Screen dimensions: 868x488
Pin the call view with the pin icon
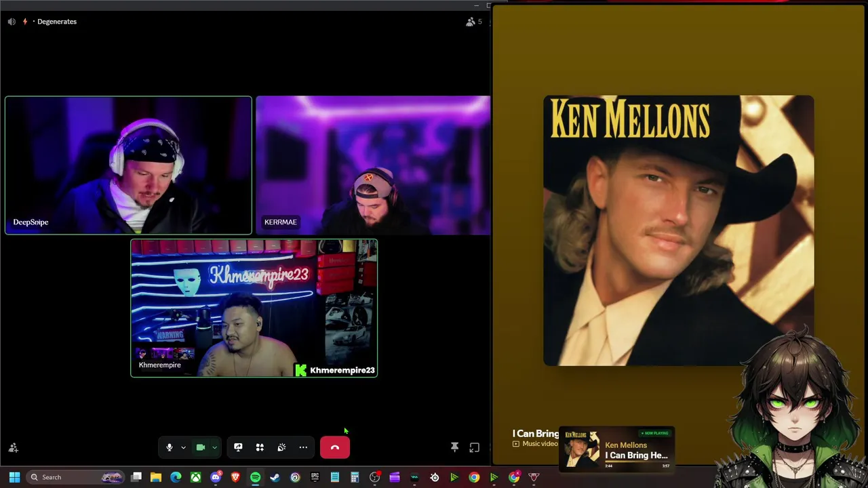pos(455,447)
